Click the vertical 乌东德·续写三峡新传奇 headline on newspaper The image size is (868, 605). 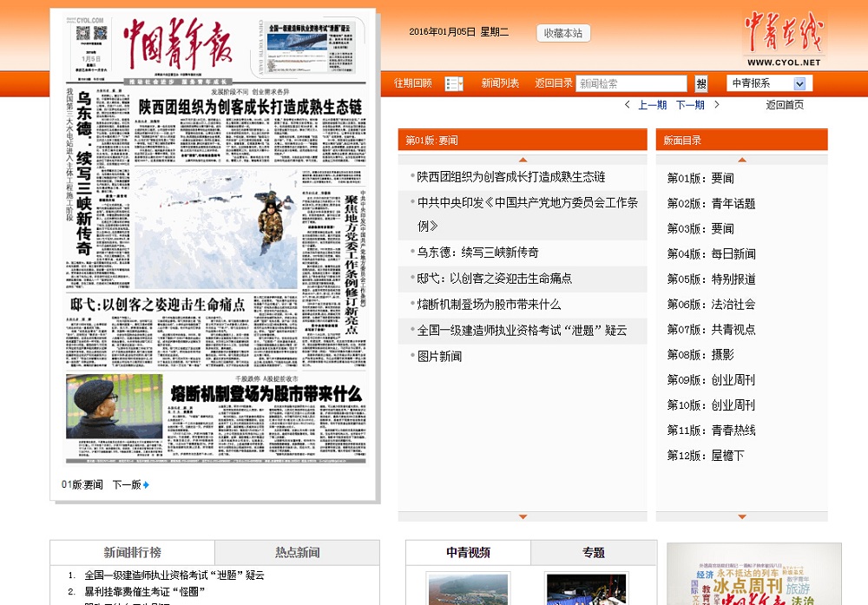click(83, 174)
